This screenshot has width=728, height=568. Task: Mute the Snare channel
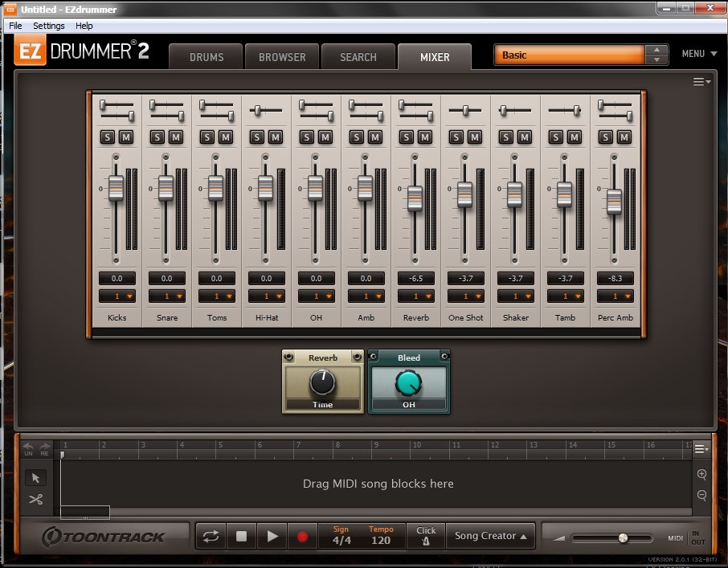click(x=175, y=137)
